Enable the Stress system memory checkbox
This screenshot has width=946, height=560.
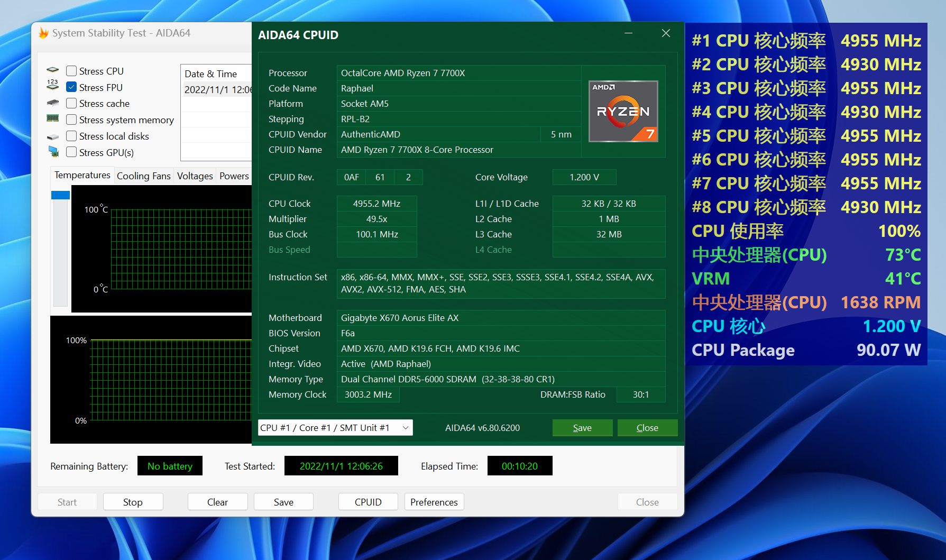[71, 120]
